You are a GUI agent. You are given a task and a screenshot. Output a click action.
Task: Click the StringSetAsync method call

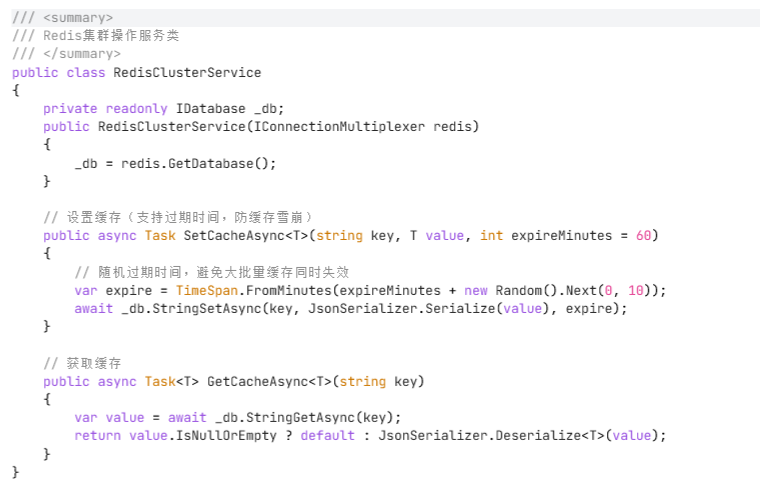tap(206, 309)
